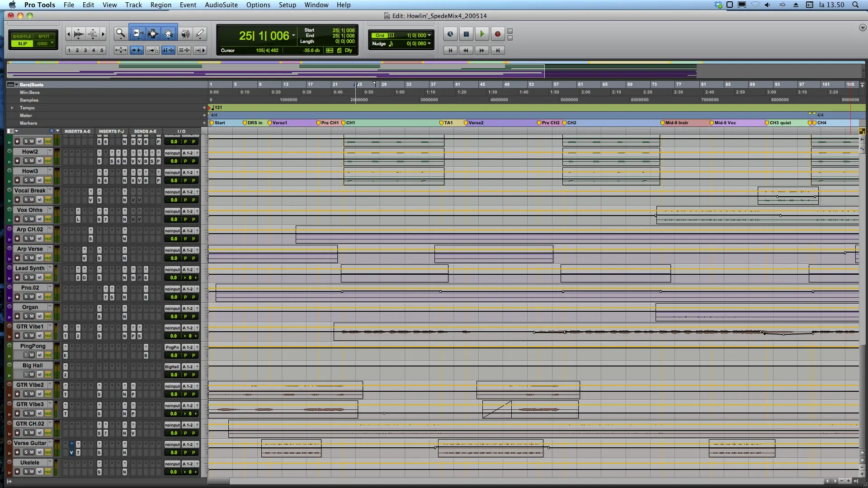This screenshot has height=488, width=868.
Task: Open the AudioSuite menu
Action: pos(221,5)
